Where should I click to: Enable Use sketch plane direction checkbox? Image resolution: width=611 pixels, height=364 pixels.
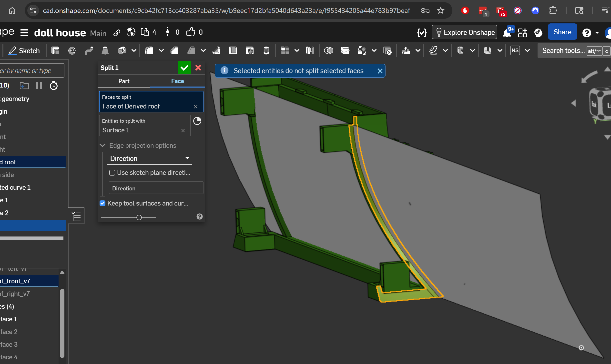(112, 173)
